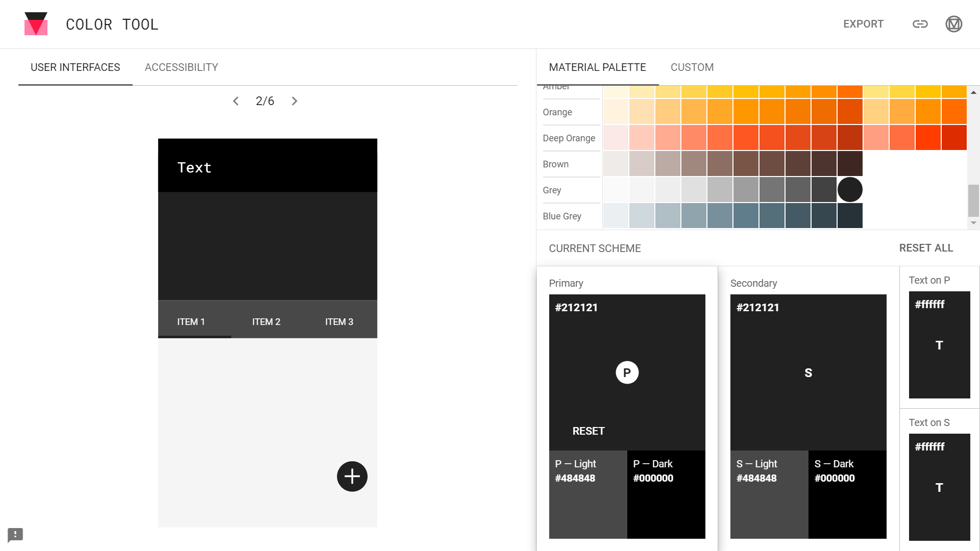Click the S secondary color indicator
This screenshot has width=980, height=551.
pyautogui.click(x=807, y=372)
